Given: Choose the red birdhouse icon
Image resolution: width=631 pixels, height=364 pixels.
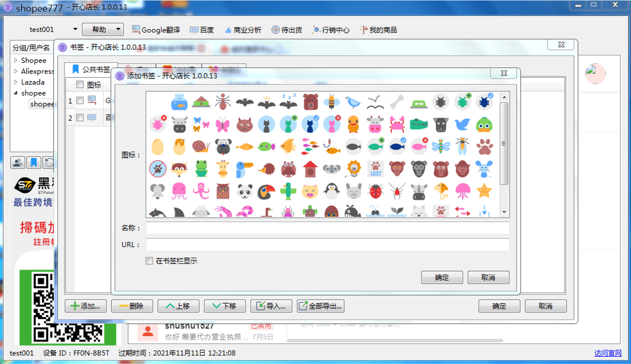Looking at the screenshot, I should 310,169.
